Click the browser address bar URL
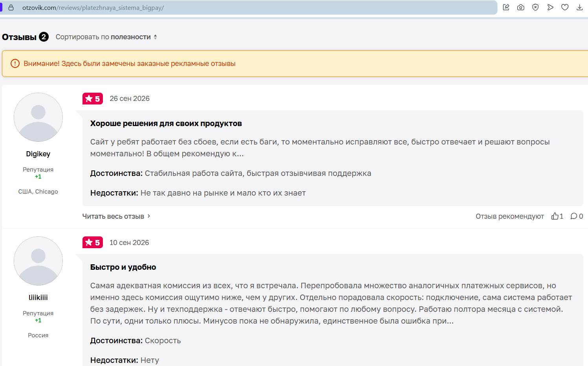This screenshot has height=366, width=588. [x=93, y=7]
